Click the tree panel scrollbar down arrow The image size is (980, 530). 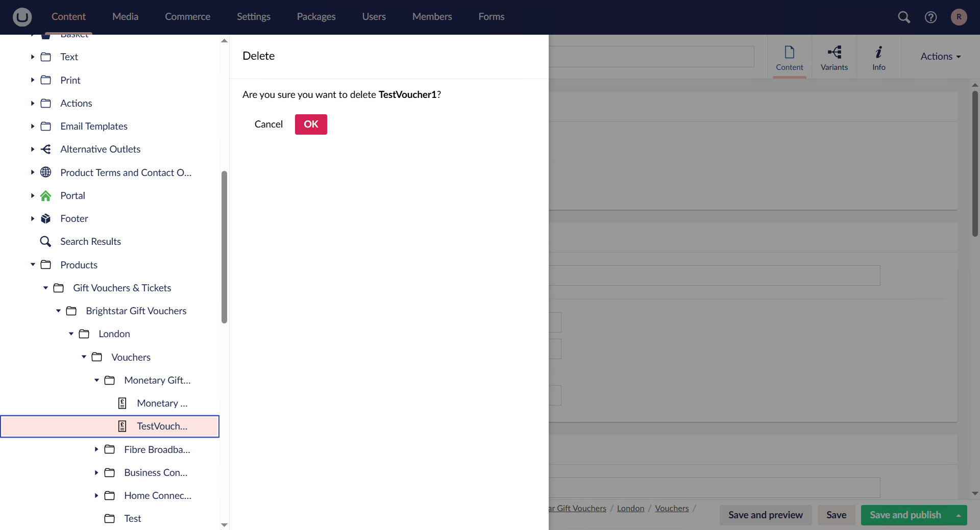pyautogui.click(x=224, y=525)
